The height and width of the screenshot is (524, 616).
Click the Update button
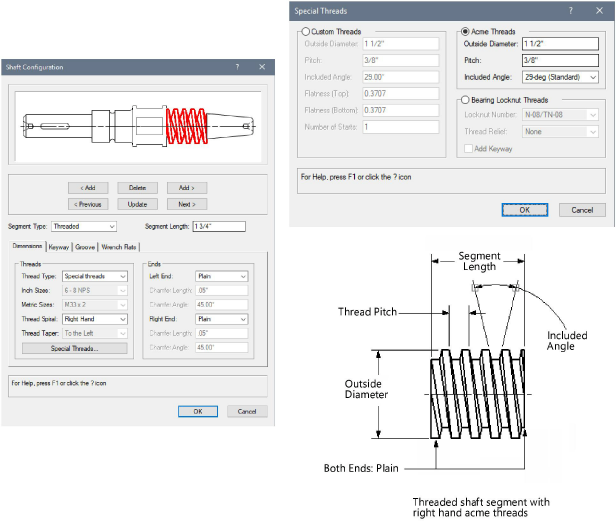137,204
